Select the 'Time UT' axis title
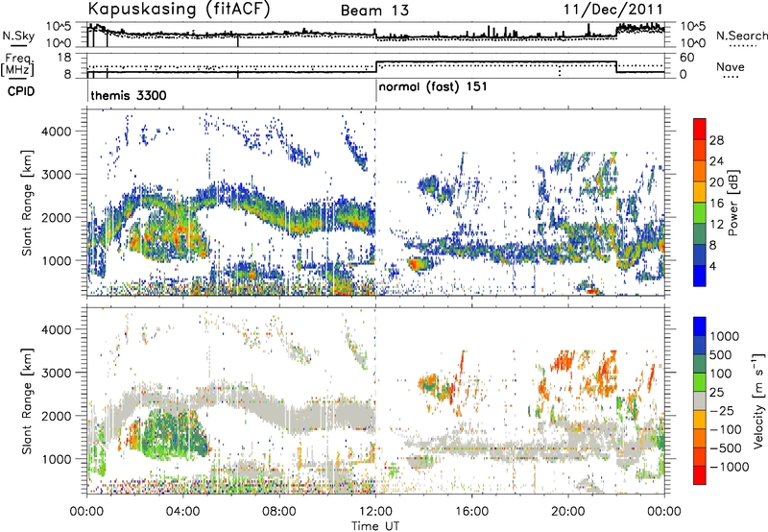This screenshot has width=768, height=532. coord(375,526)
